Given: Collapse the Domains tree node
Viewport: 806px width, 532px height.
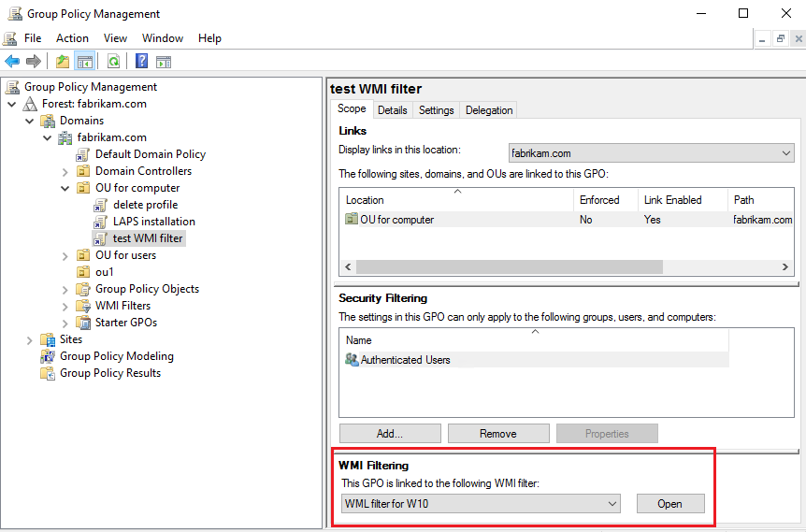Looking at the screenshot, I should pos(29,121).
